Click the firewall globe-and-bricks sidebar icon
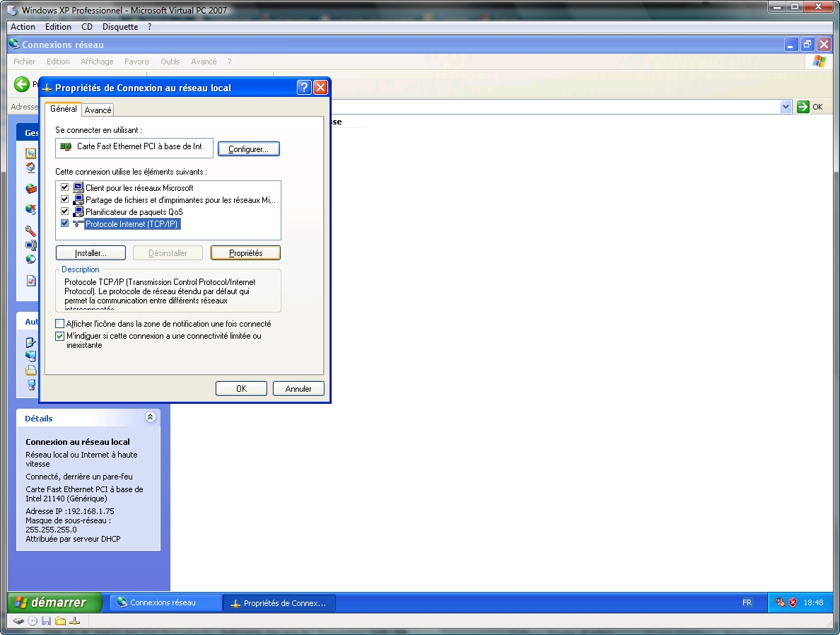The height and width of the screenshot is (635, 840). (31, 189)
